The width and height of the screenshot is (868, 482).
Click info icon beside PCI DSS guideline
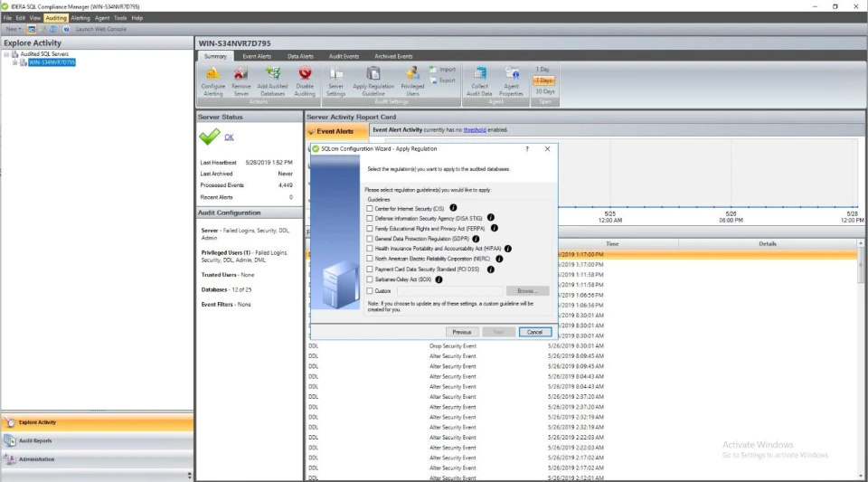[490, 269]
